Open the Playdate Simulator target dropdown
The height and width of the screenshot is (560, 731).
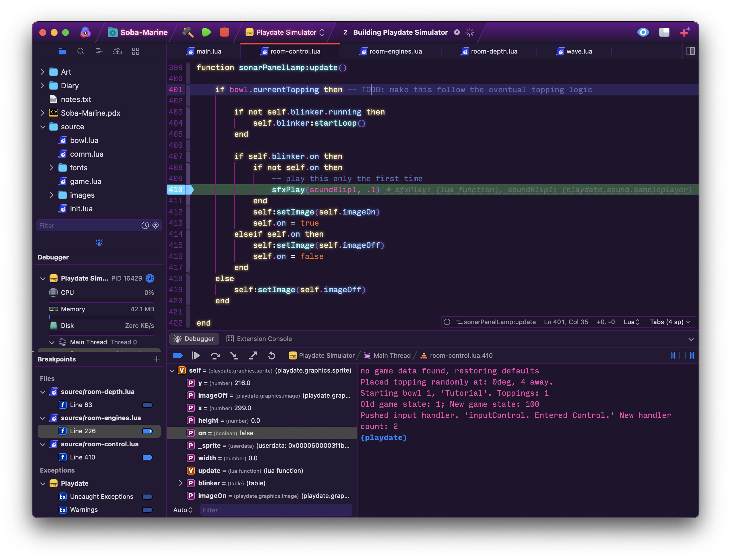pyautogui.click(x=285, y=32)
